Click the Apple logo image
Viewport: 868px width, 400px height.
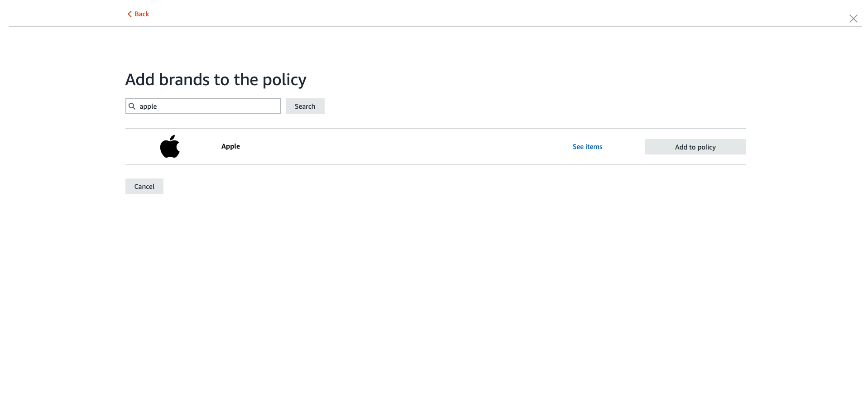pyautogui.click(x=170, y=147)
